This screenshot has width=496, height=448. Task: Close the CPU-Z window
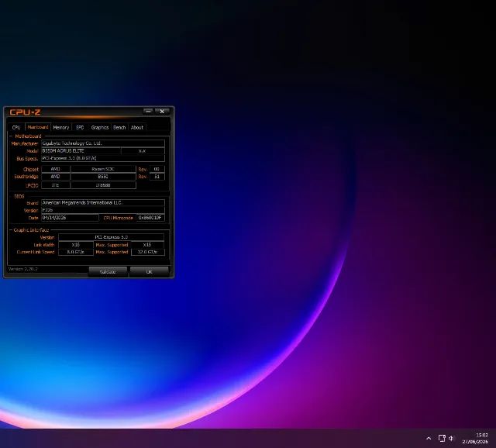[x=162, y=111]
